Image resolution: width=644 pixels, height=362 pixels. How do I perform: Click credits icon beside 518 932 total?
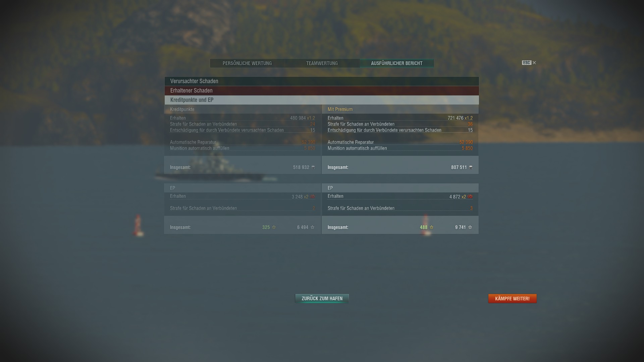(313, 167)
